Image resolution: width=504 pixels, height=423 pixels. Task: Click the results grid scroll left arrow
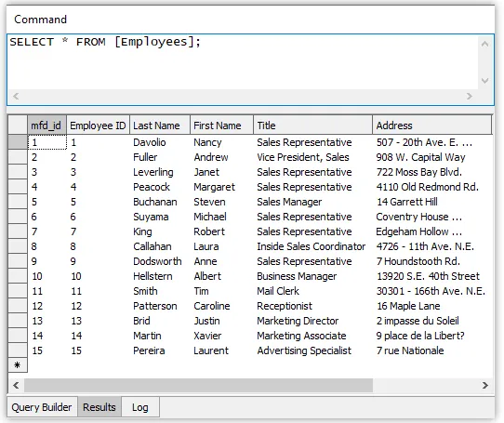16,385
